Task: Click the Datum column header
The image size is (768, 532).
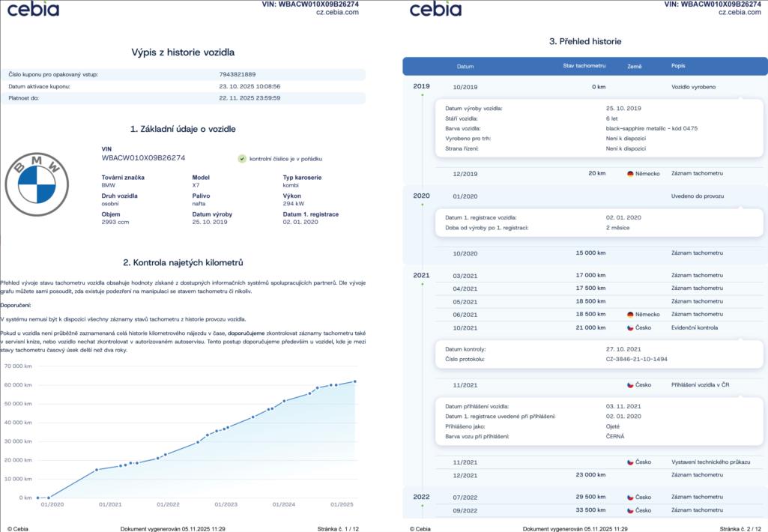Action: click(x=465, y=67)
